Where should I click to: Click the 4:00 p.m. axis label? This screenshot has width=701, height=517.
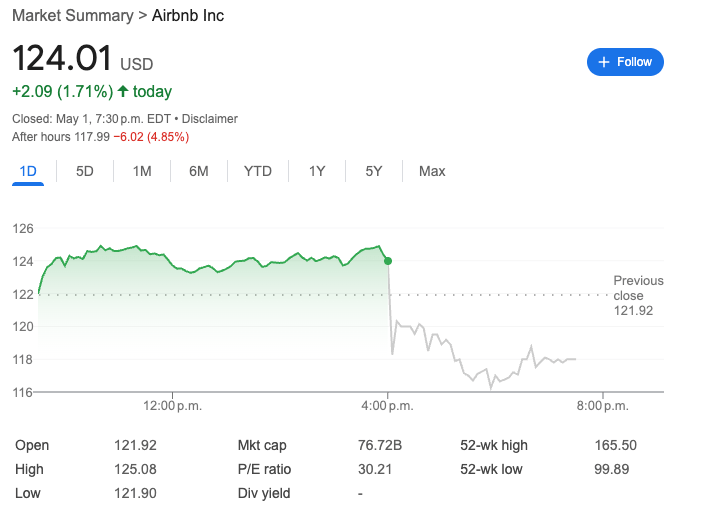387,406
